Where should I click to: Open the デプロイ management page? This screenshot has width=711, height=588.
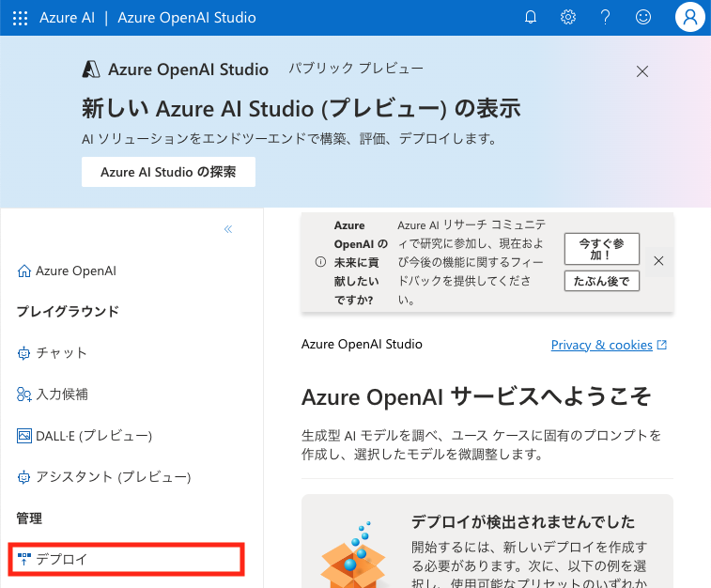(x=127, y=559)
